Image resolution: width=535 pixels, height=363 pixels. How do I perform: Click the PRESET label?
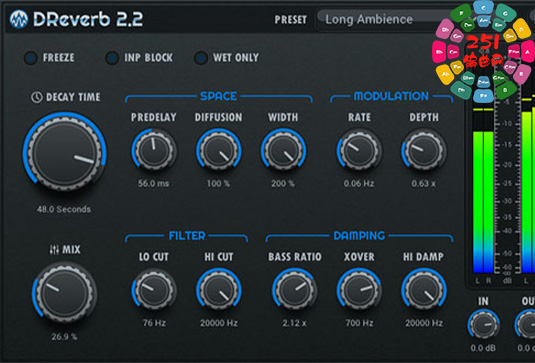click(291, 20)
